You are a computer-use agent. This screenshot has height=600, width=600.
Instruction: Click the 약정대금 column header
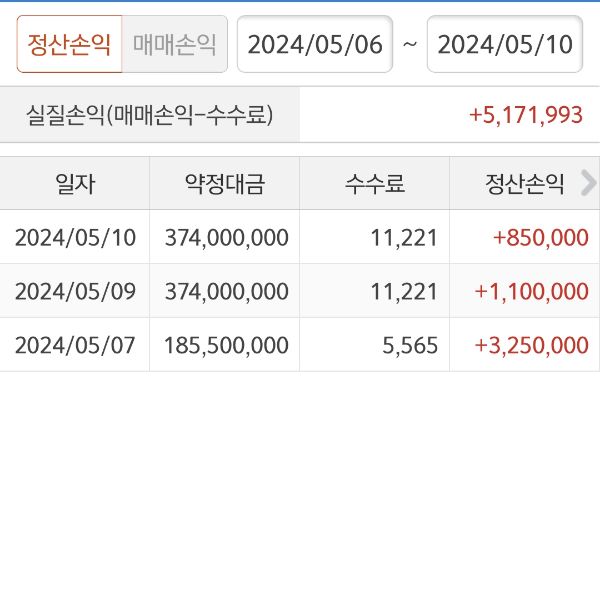point(224,183)
